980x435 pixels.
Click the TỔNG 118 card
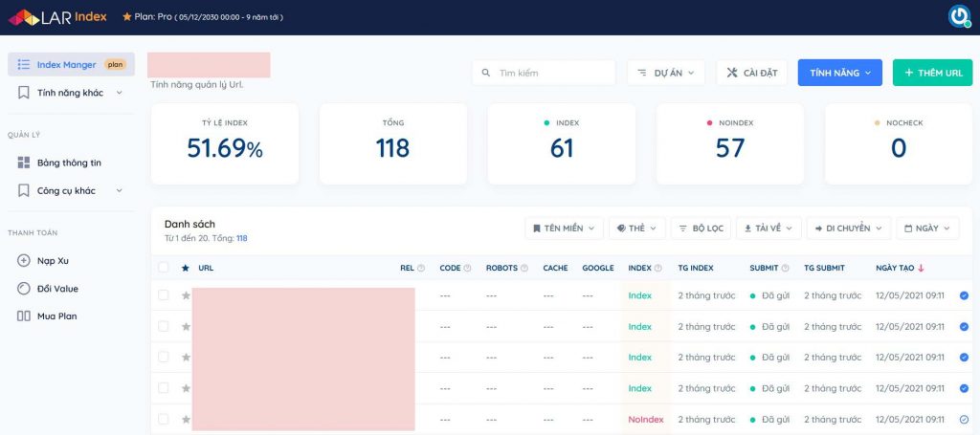tap(393, 144)
